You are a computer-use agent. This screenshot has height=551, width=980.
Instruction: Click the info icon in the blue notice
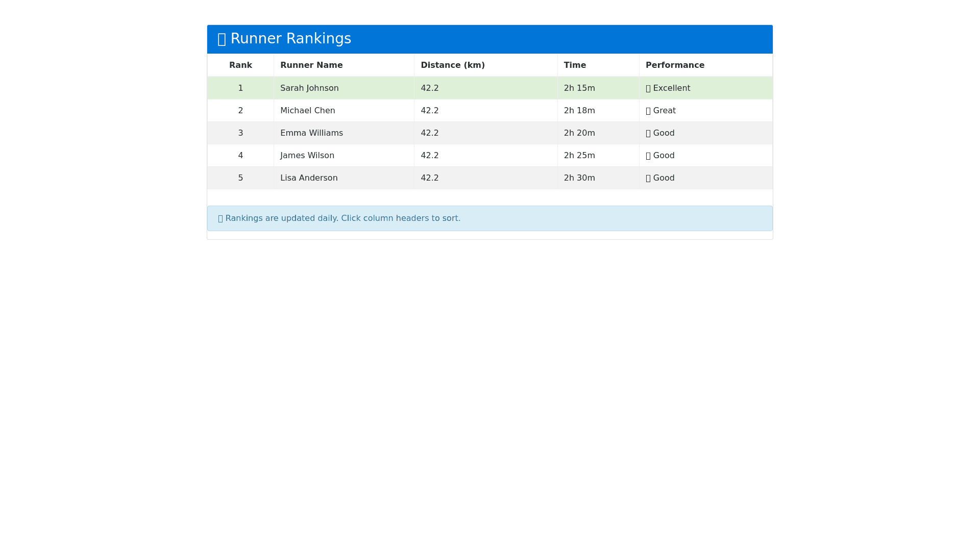pos(220,218)
